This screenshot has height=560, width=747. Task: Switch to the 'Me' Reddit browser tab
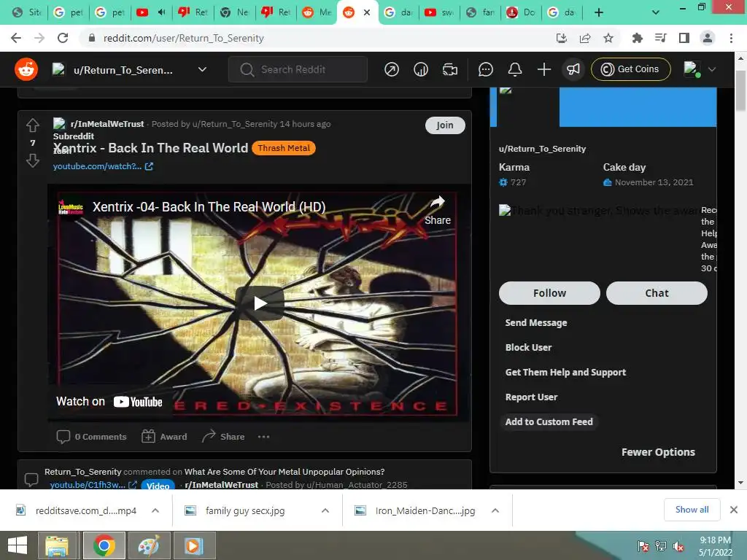click(317, 12)
